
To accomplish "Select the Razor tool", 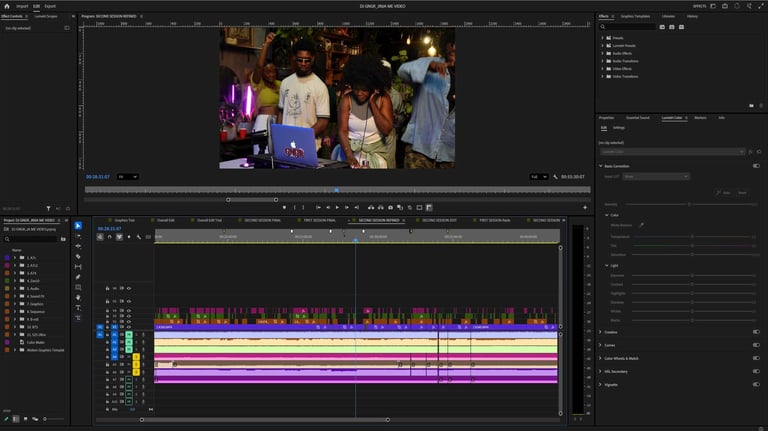I will point(78,256).
